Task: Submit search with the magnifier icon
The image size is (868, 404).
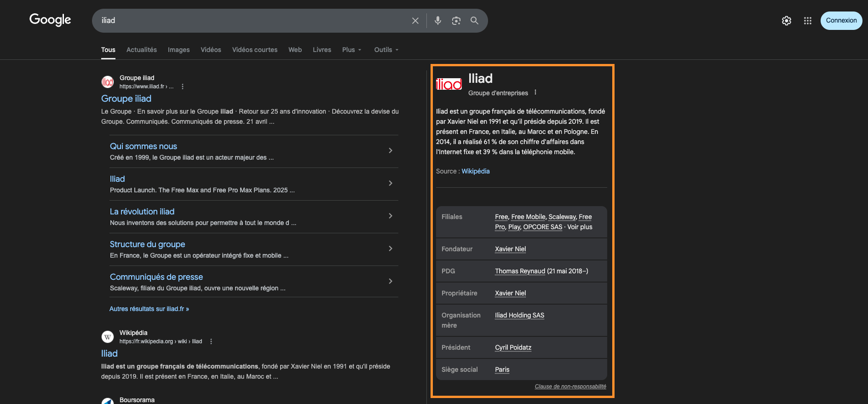Action: (x=474, y=21)
